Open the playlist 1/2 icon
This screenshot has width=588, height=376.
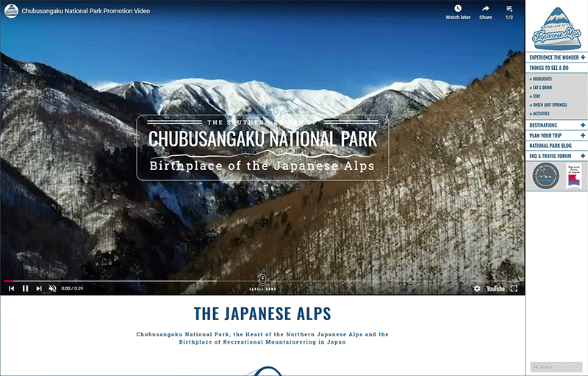click(509, 12)
